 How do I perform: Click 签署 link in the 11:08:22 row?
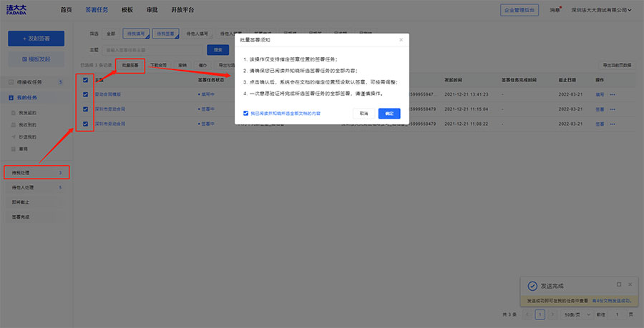pos(600,124)
